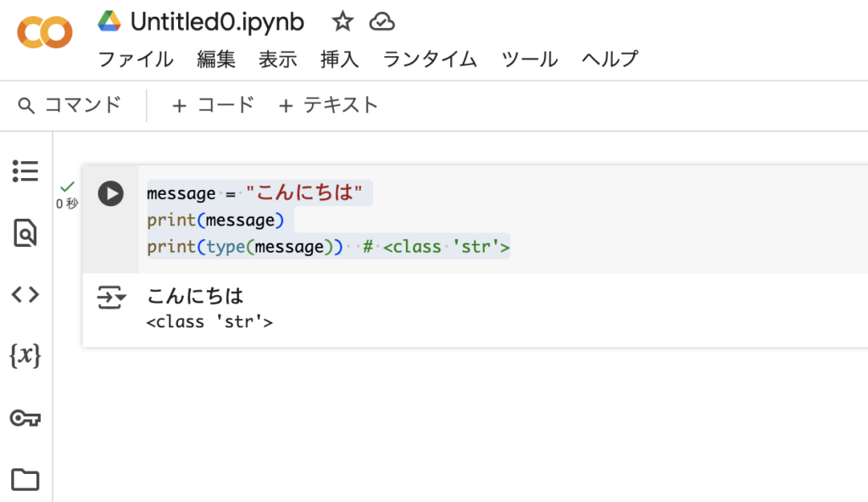Open the code snippets panel icon
Image resolution: width=868 pixels, height=502 pixels.
point(25,294)
